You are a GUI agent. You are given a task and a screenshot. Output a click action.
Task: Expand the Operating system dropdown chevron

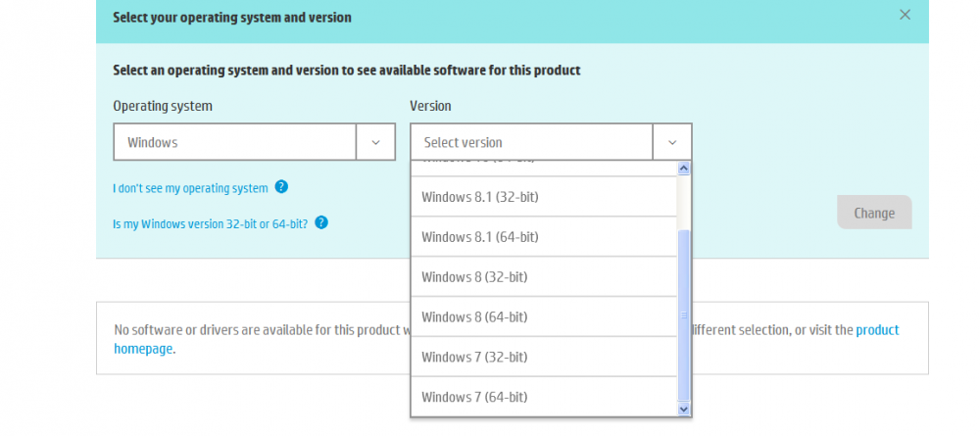(x=375, y=142)
